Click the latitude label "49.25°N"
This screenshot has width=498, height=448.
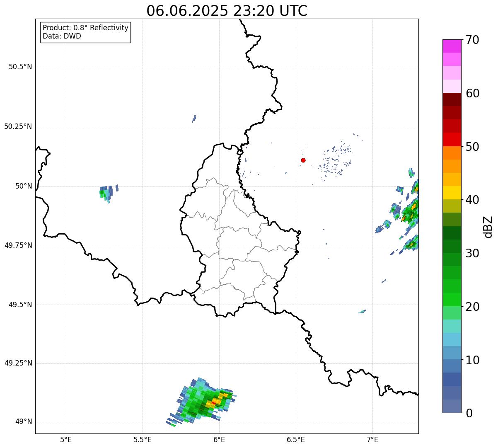click(x=18, y=363)
